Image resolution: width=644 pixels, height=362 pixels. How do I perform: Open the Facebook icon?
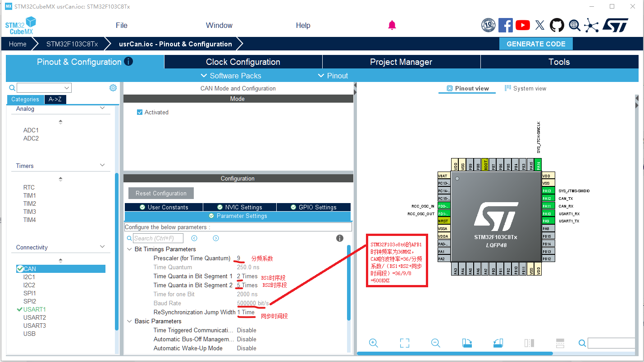(x=506, y=25)
